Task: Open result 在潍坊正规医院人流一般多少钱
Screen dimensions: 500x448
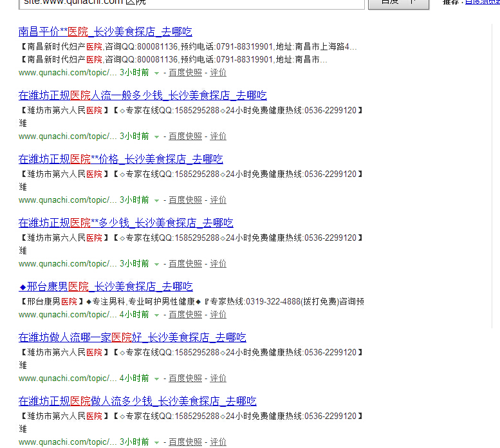Action: pos(143,95)
